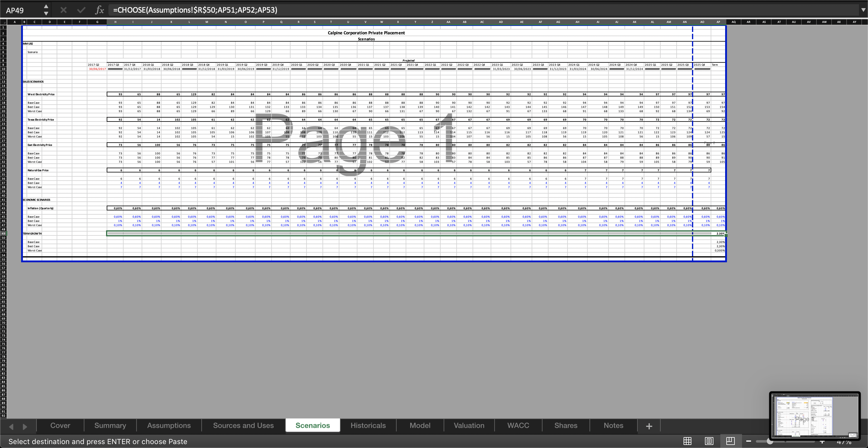This screenshot has height=448, width=868.
Task: Select column AQ header
Action: pyautogui.click(x=734, y=22)
